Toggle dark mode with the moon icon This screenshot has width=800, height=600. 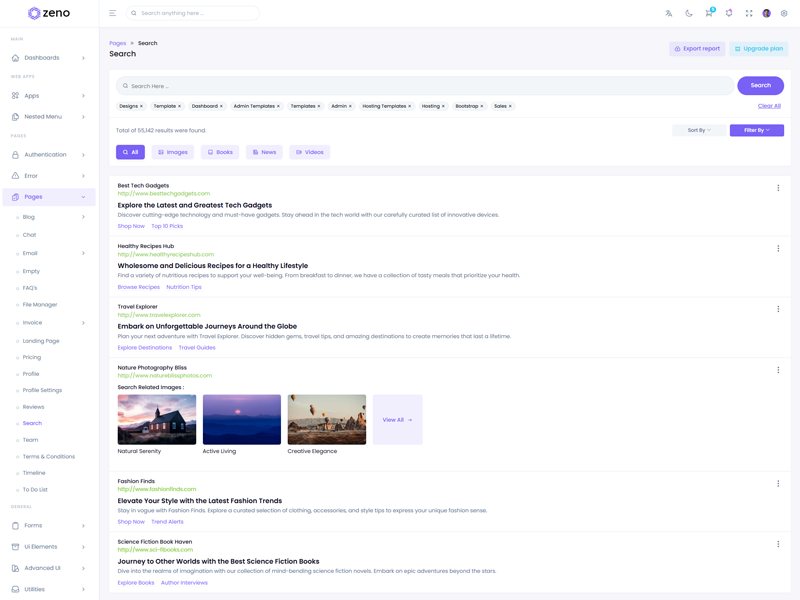pyautogui.click(x=689, y=13)
